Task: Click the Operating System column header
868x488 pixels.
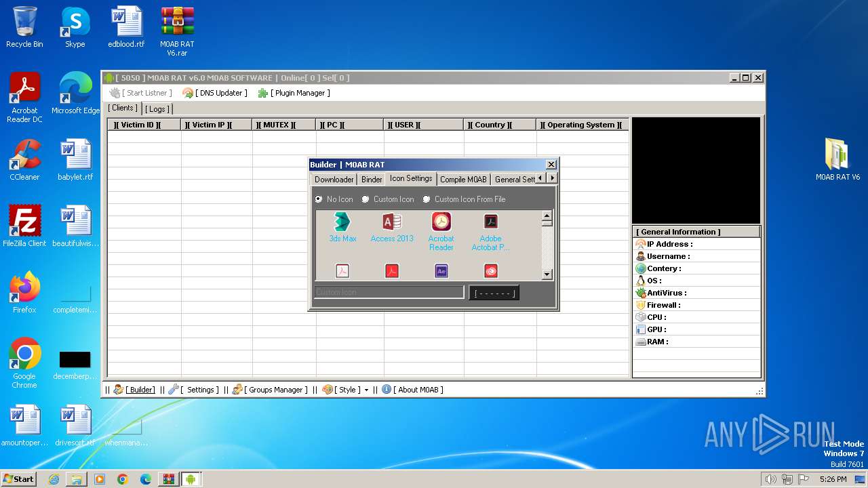Action: pyautogui.click(x=583, y=125)
